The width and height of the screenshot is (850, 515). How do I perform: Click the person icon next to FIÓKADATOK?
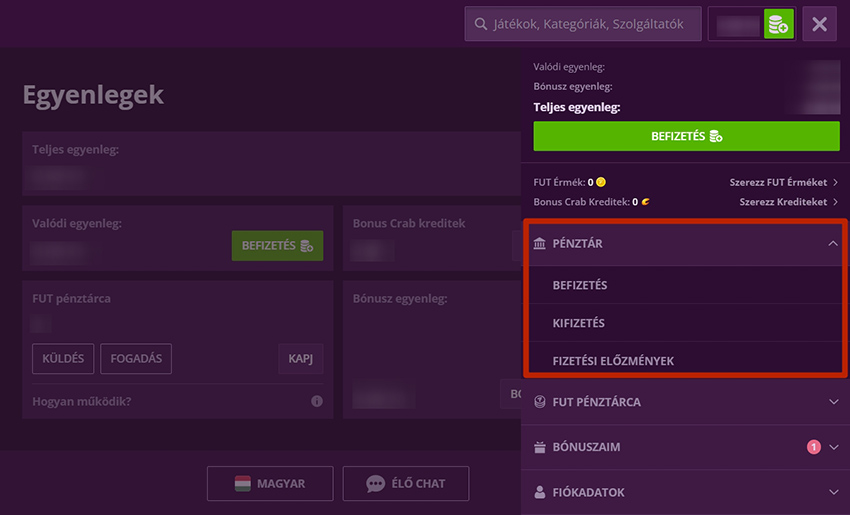tap(540, 492)
